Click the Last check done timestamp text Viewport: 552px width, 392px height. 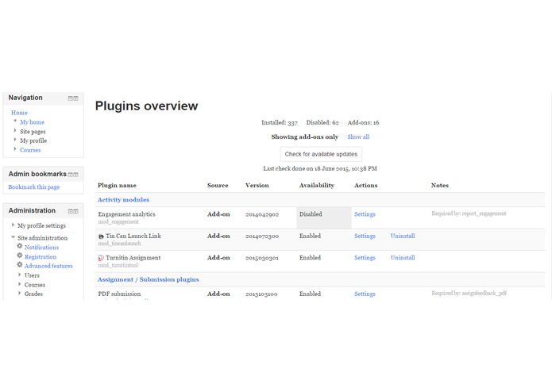click(x=320, y=169)
